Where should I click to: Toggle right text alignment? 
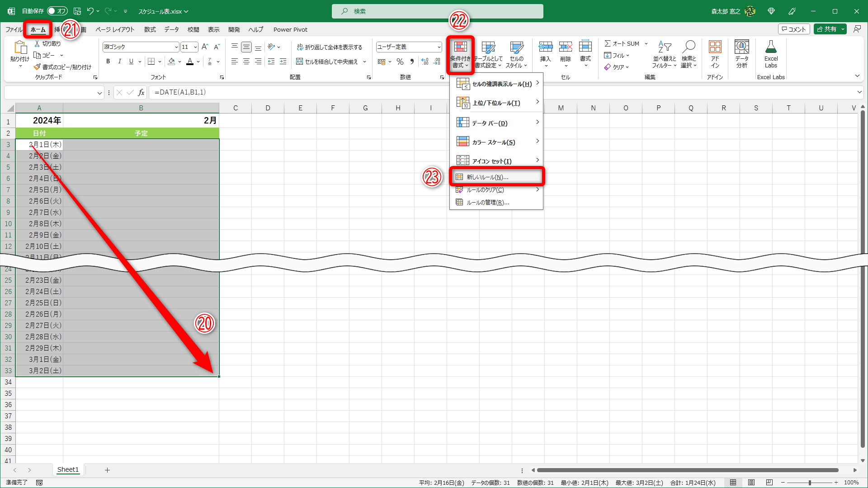tap(258, 62)
